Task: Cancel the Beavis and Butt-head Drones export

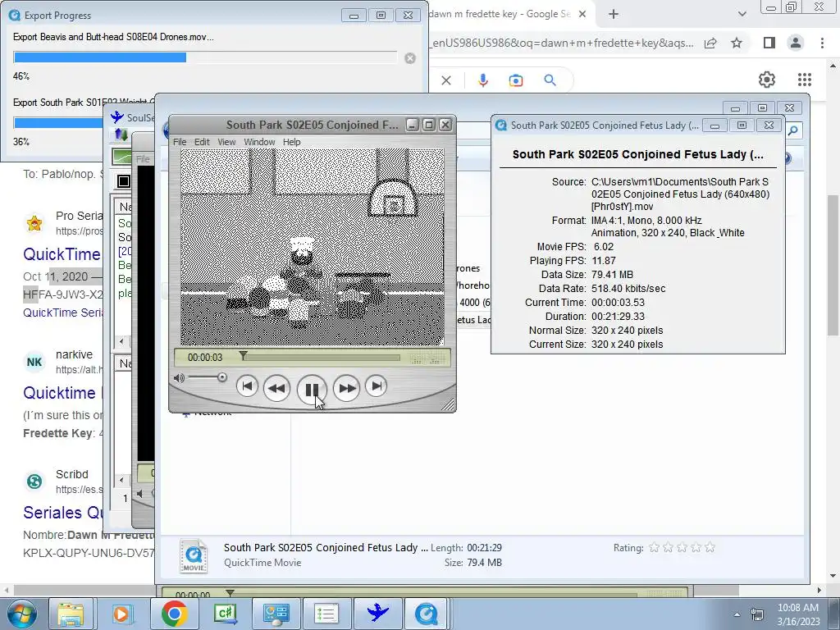Action: point(410,58)
